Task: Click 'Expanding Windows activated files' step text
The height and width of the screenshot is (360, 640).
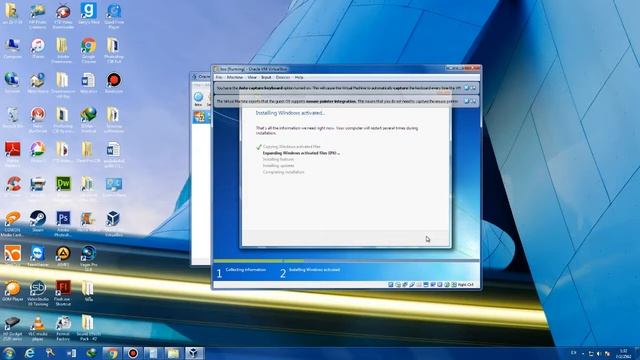Action: (301, 153)
